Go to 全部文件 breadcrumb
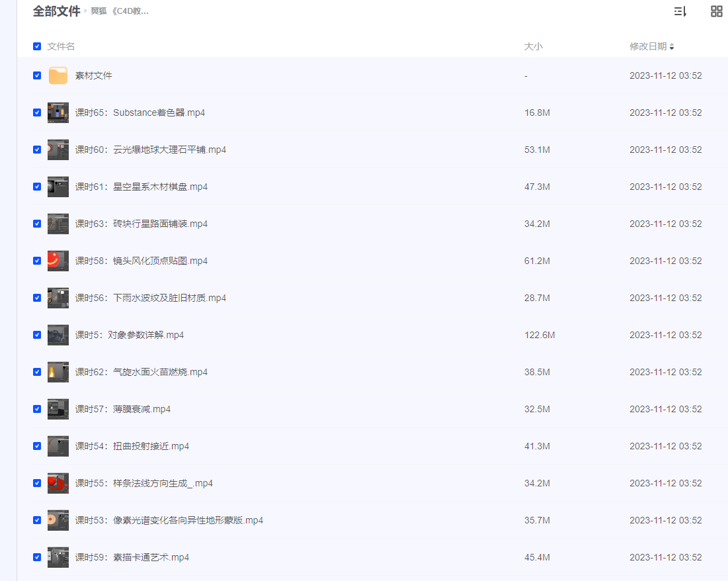 point(56,11)
